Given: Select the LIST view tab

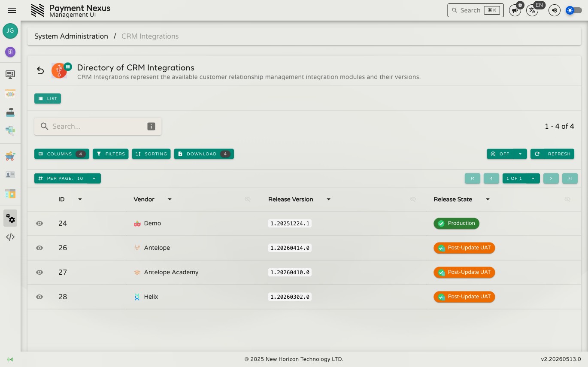Looking at the screenshot, I should (x=48, y=98).
